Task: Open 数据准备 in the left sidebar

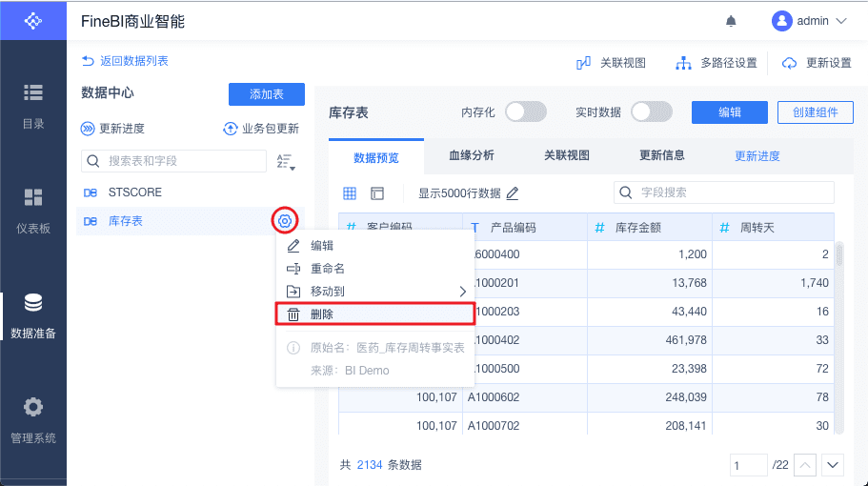Action: (x=33, y=315)
